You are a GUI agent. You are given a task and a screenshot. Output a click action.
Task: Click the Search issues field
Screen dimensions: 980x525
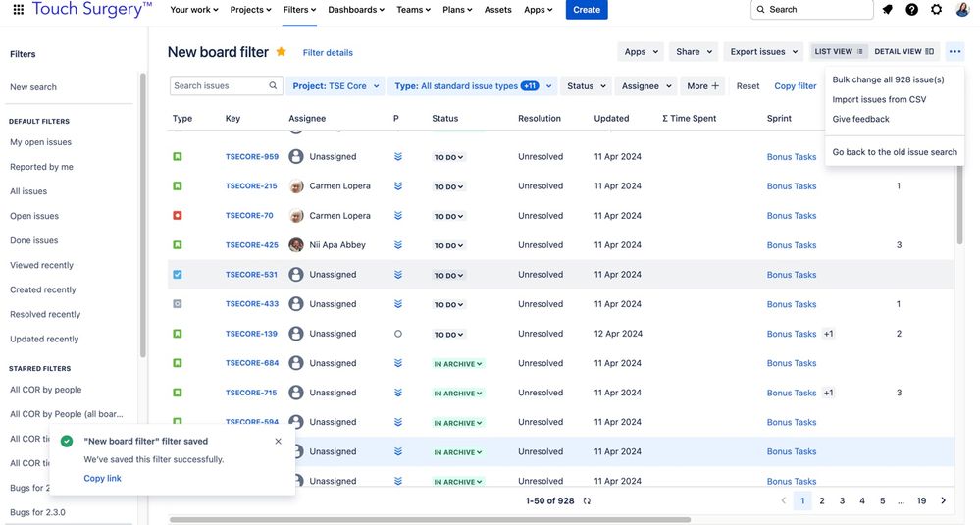point(220,86)
